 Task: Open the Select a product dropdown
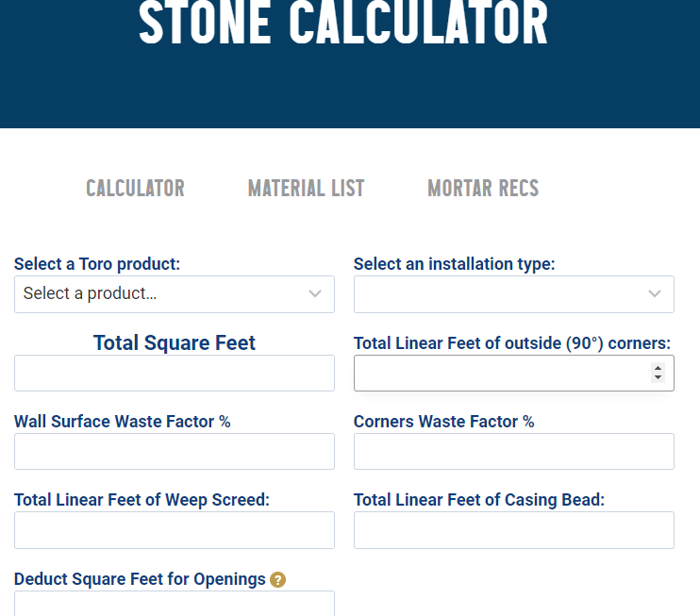[x=175, y=294]
